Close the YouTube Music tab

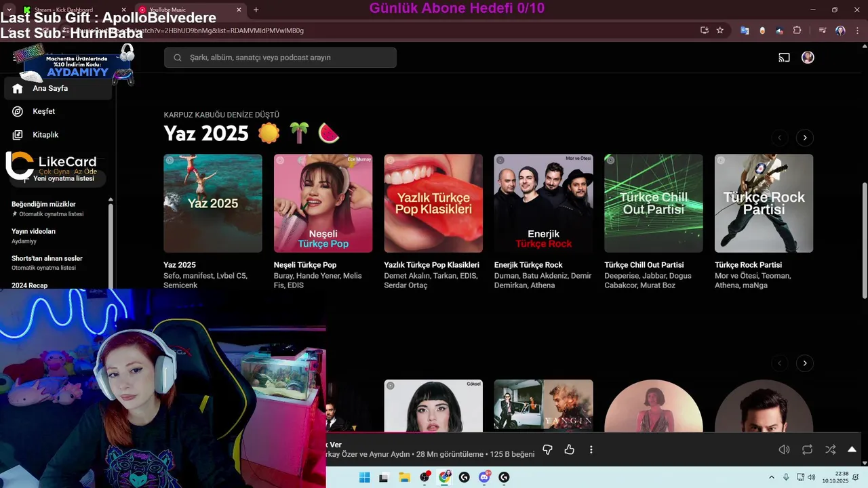pos(239,9)
